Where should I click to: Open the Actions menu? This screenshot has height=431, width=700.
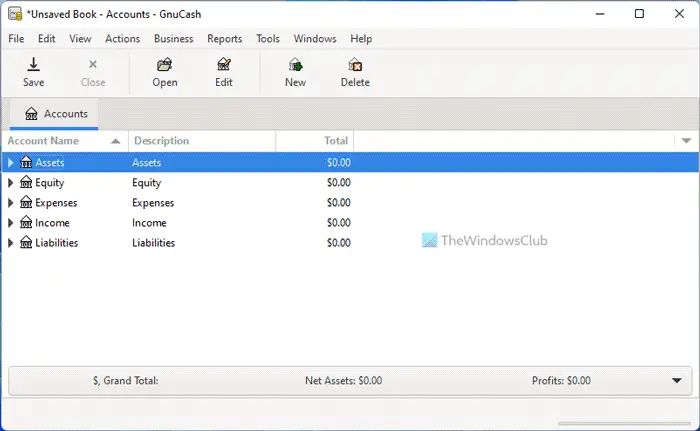pyautogui.click(x=122, y=39)
